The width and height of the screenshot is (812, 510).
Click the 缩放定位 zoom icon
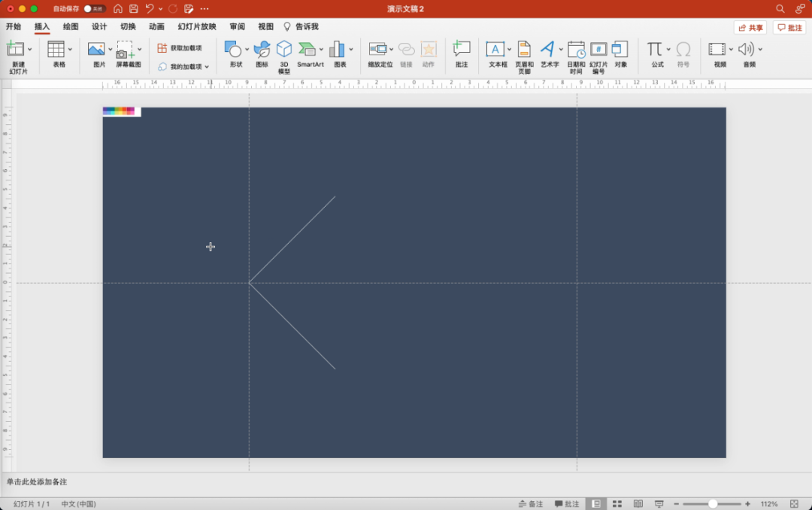[x=378, y=49]
